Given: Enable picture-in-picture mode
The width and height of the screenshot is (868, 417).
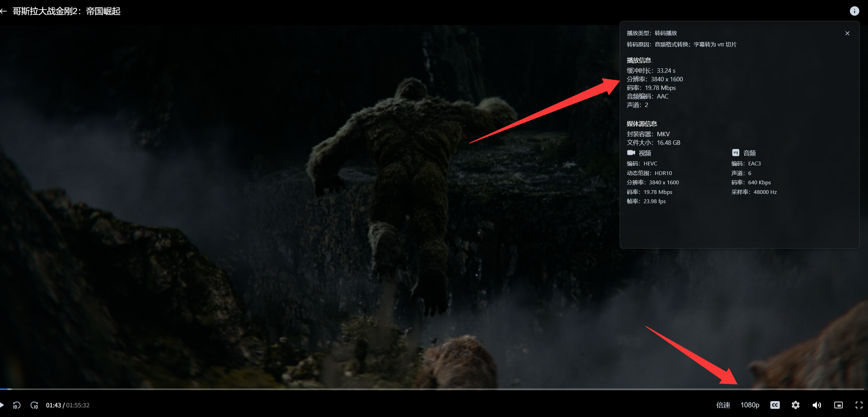Looking at the screenshot, I should pyautogui.click(x=839, y=405).
